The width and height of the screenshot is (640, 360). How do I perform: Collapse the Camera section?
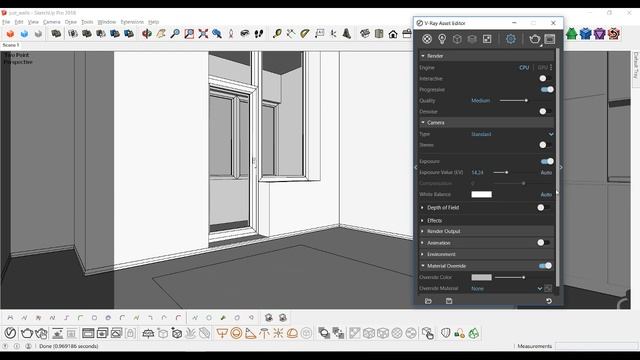pyautogui.click(x=423, y=122)
